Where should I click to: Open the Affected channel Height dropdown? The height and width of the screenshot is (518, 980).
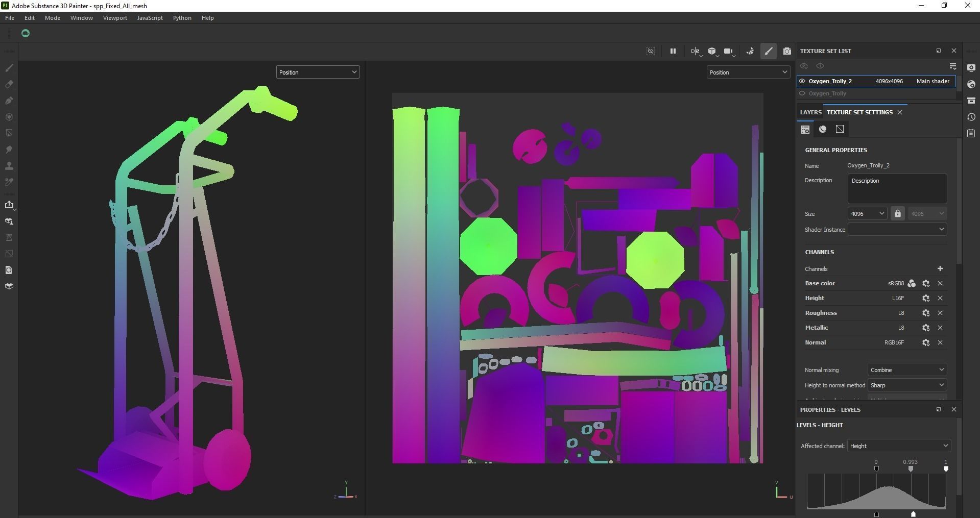[899, 446]
